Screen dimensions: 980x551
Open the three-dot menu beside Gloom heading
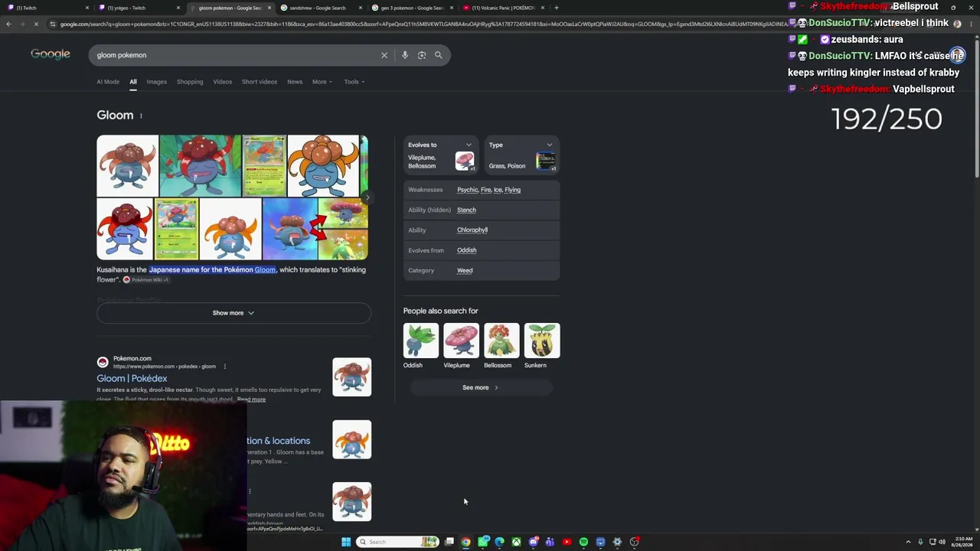141,116
